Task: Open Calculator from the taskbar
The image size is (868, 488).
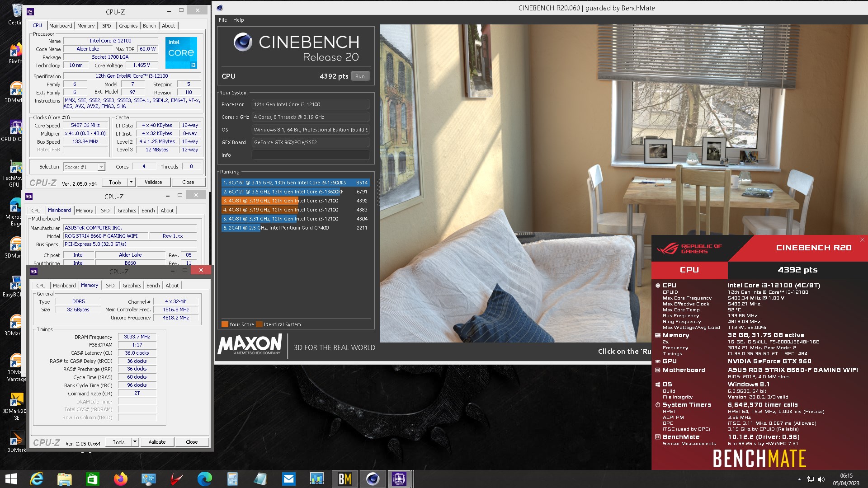Action: pos(233,479)
